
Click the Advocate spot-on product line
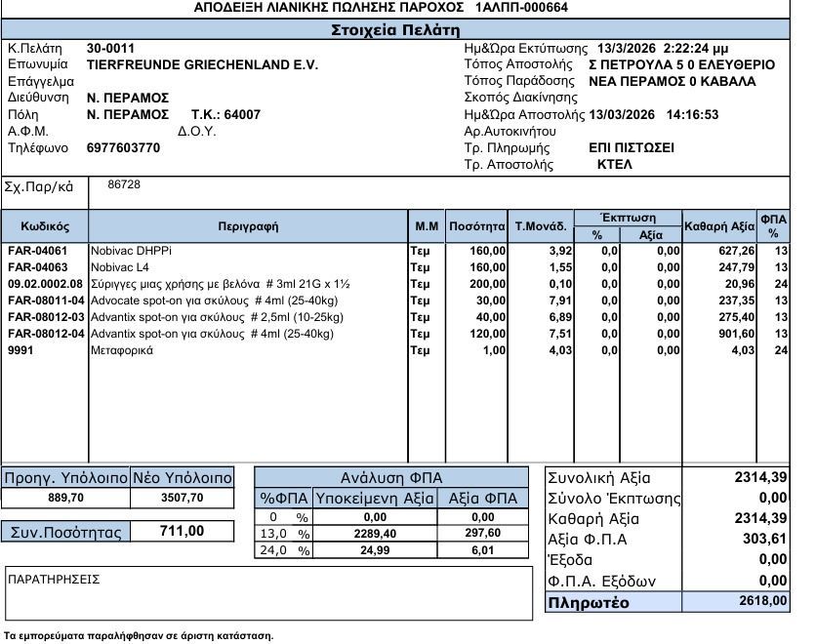395,301
